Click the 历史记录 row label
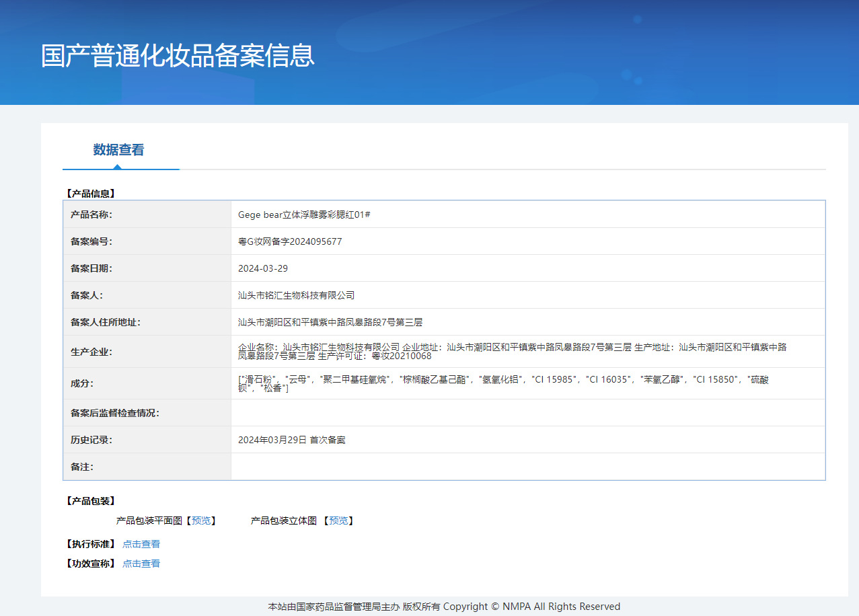Viewport: 859px width, 616px height. click(91, 440)
